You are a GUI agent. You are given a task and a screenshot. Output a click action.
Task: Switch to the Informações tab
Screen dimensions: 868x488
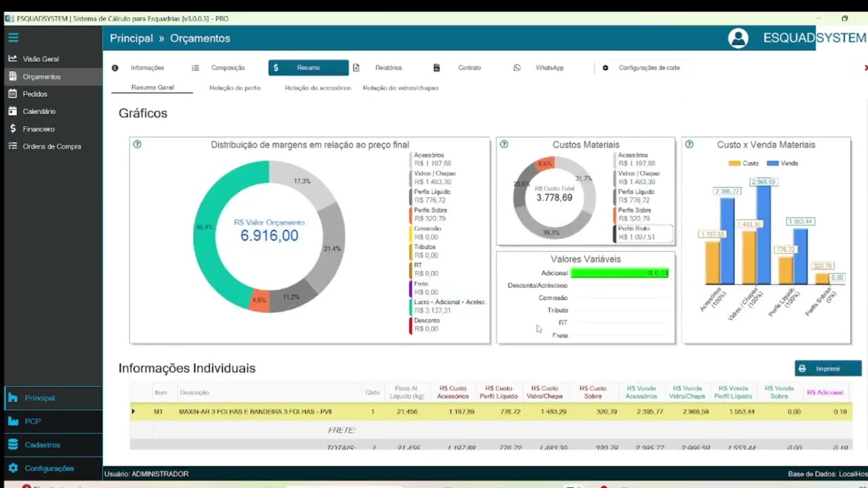click(147, 68)
